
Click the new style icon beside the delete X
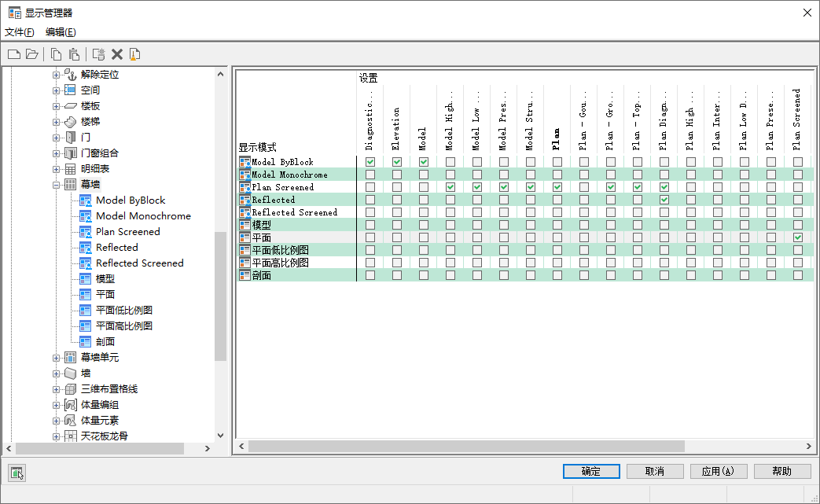click(x=98, y=54)
